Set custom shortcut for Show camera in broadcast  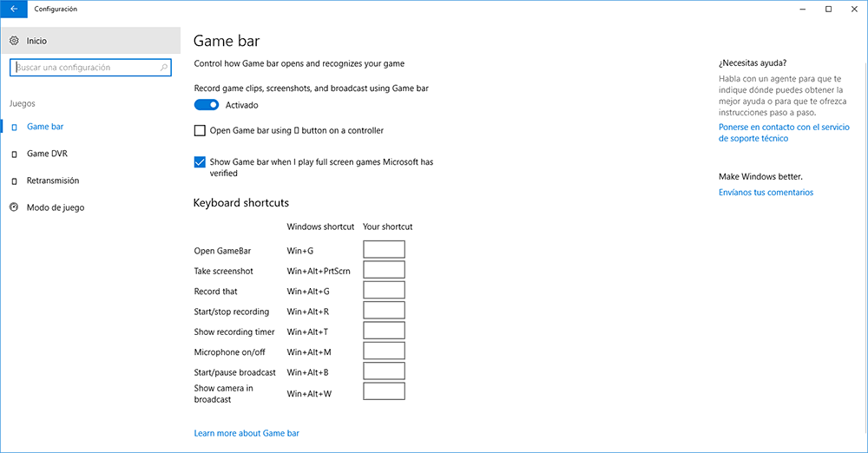coord(385,391)
